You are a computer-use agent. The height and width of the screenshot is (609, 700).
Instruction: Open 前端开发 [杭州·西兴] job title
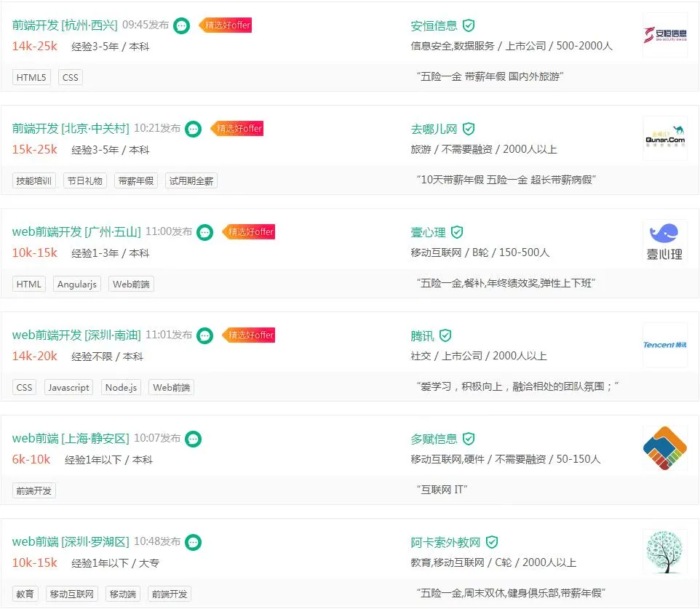point(64,25)
